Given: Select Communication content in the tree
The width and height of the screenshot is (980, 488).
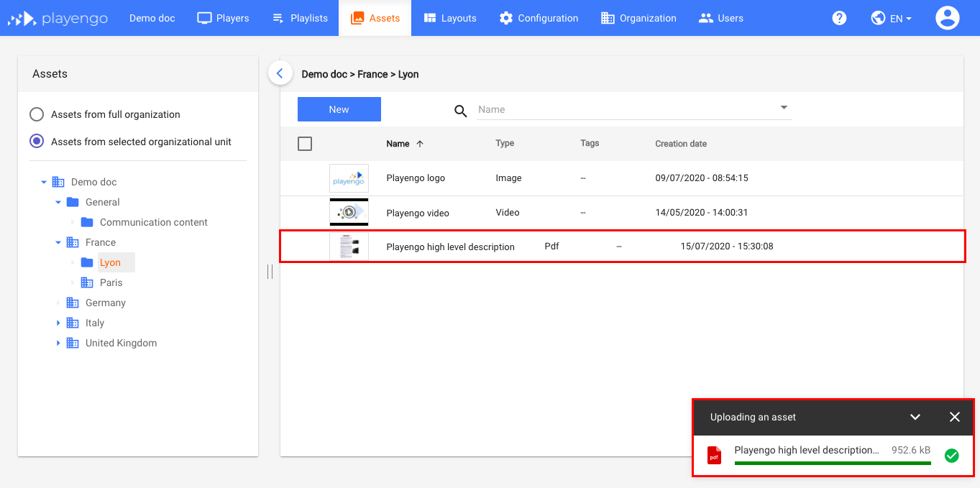Looking at the screenshot, I should pos(154,222).
